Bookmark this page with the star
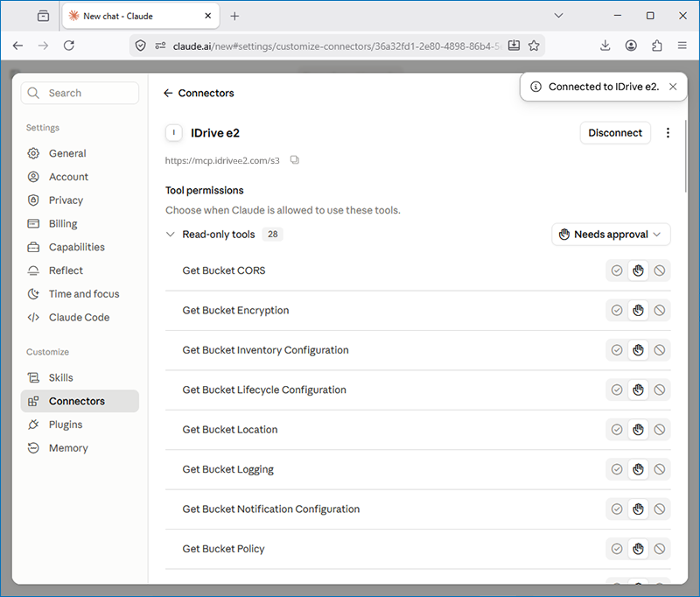The image size is (700, 597). (x=534, y=46)
